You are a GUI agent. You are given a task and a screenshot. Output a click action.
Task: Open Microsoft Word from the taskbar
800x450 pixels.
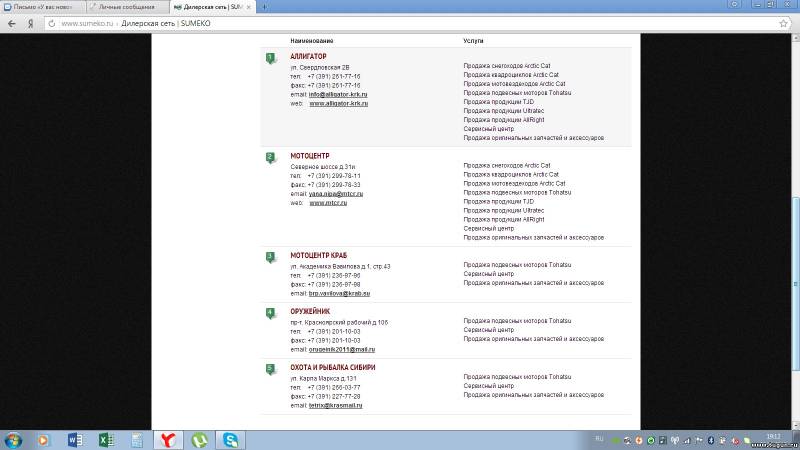75,440
